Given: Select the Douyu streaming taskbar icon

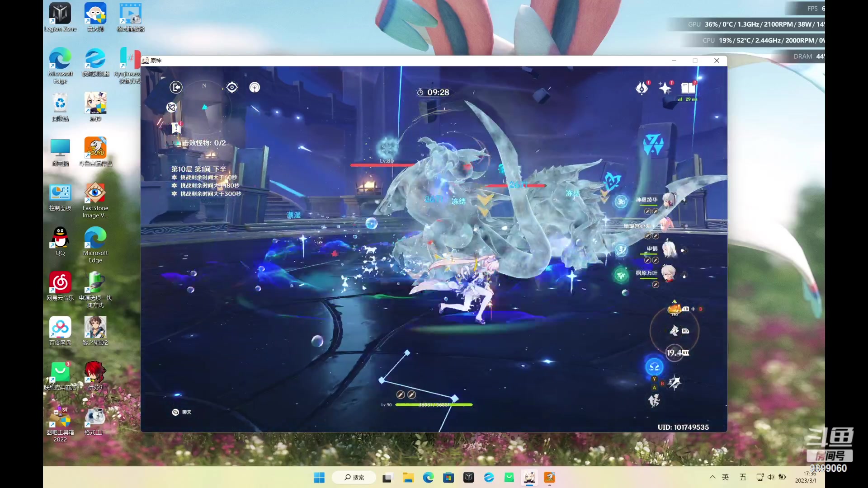Looking at the screenshot, I should pyautogui.click(x=549, y=478).
